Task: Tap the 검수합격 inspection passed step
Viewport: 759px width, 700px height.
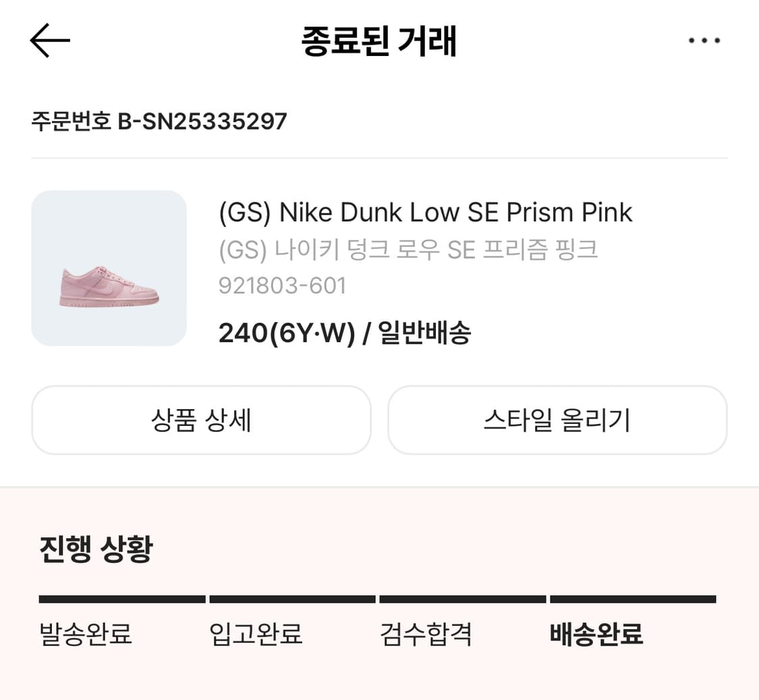Action: coord(426,635)
